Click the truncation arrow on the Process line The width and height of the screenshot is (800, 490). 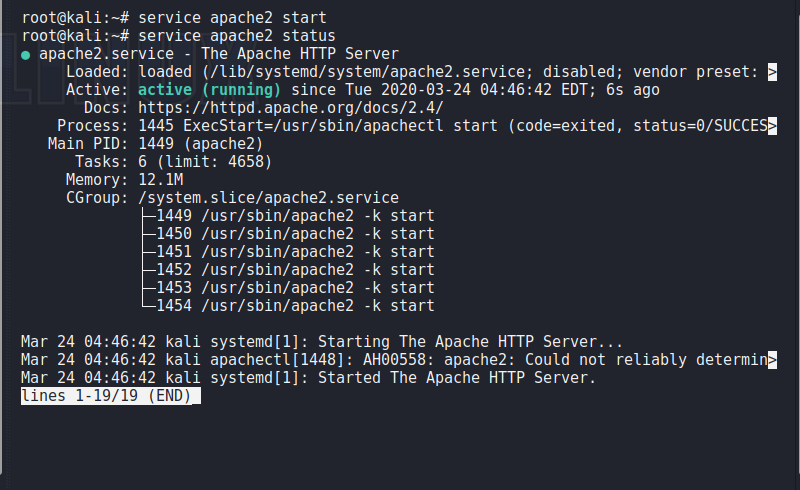click(772, 126)
